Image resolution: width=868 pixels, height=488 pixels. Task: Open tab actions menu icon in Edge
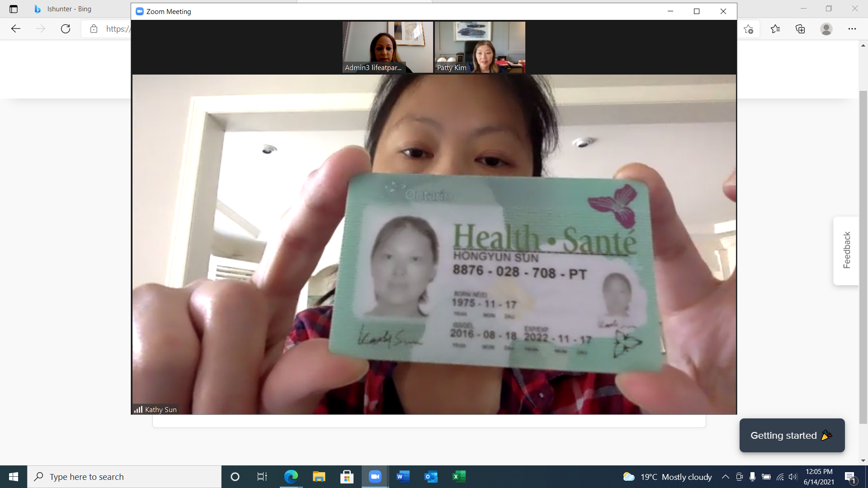click(x=14, y=9)
